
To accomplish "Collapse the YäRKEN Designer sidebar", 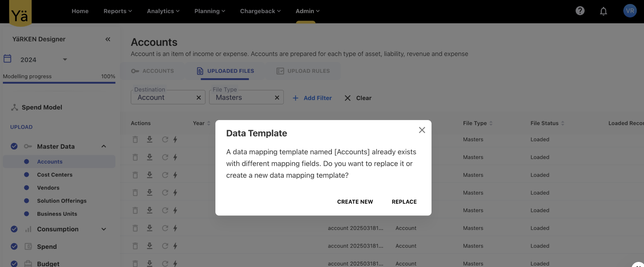I will click(108, 39).
